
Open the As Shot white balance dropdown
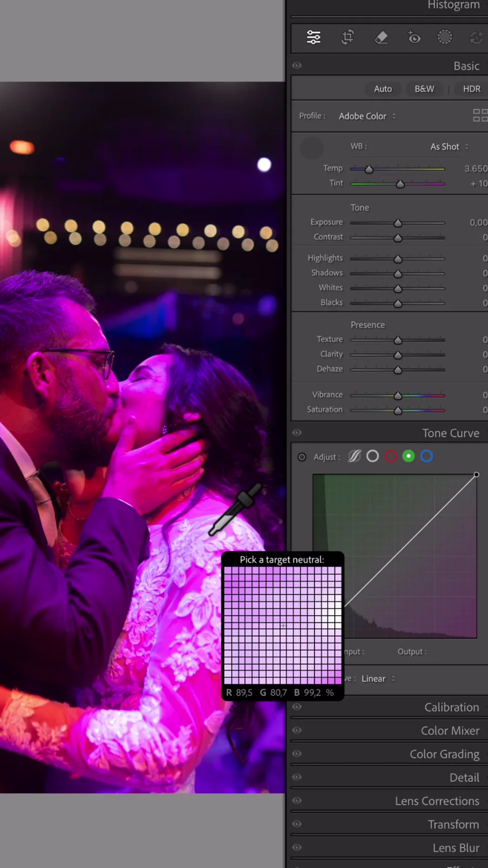(450, 146)
